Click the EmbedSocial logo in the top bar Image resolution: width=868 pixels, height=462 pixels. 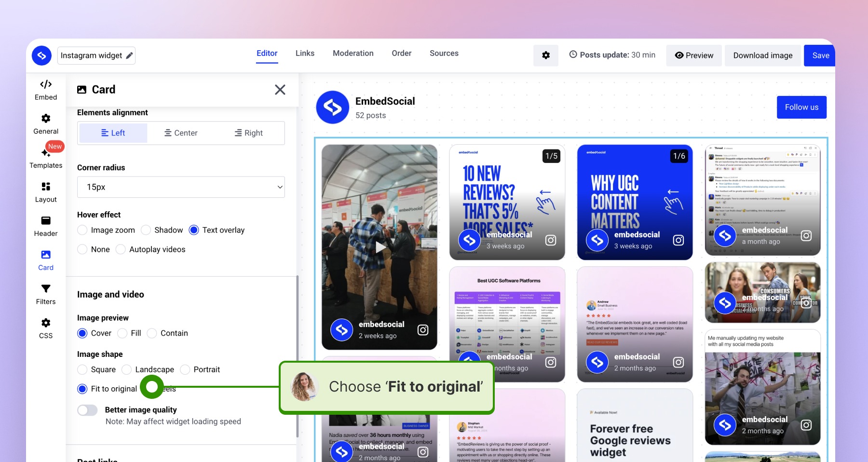click(42, 55)
